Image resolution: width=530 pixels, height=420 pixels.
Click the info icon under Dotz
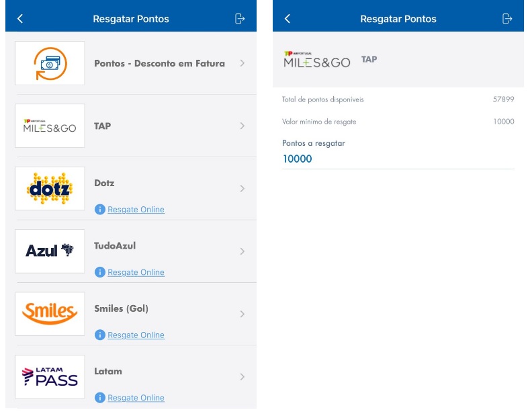[x=100, y=209]
